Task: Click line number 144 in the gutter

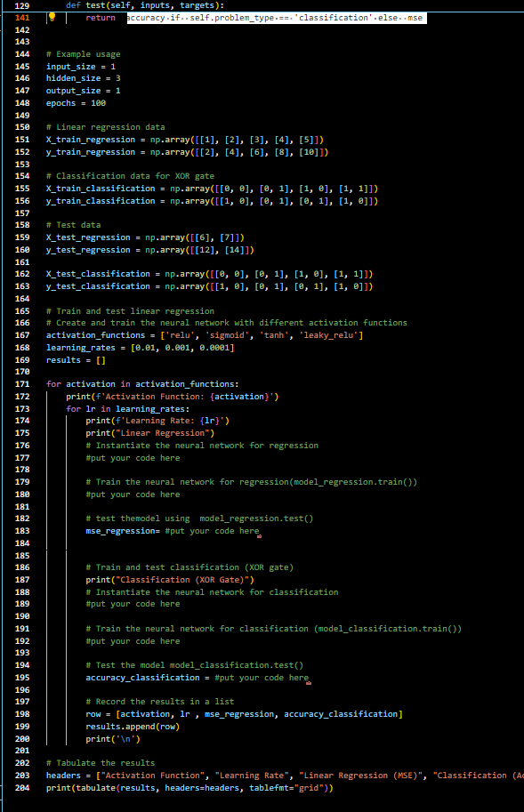Action: click(22, 54)
